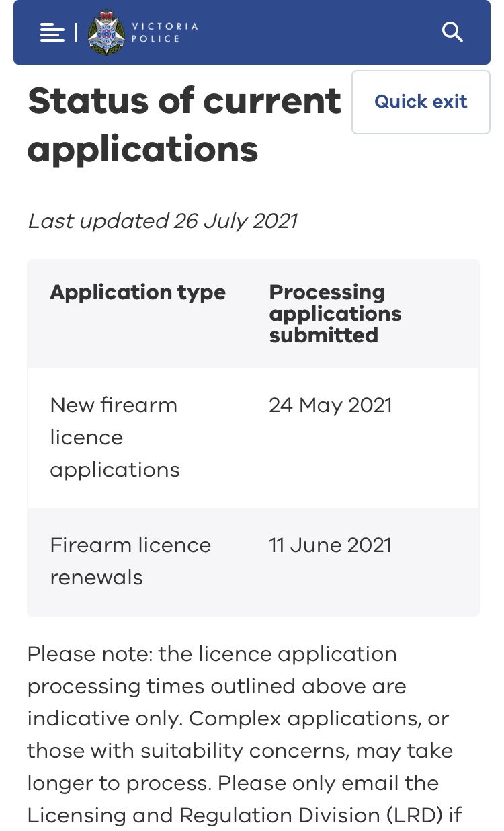Select the 'Firearm licence renewals' cell

(x=130, y=561)
